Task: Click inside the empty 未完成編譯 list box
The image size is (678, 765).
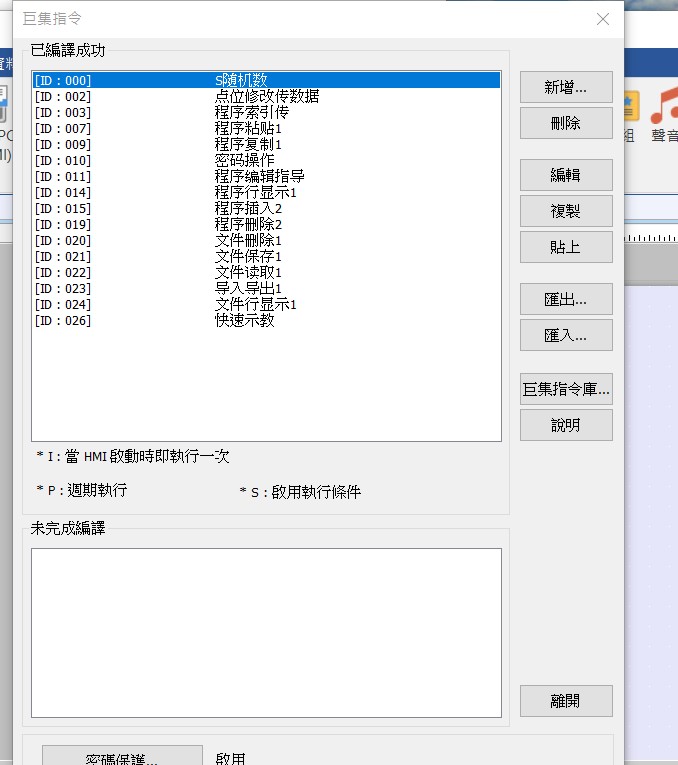Action: (266, 632)
